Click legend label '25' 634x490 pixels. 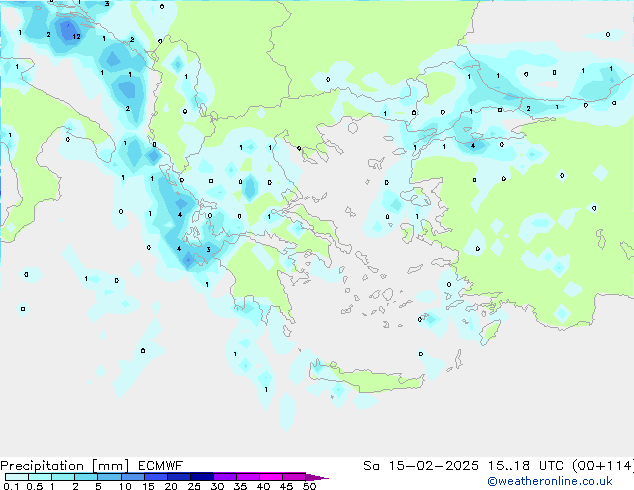(194, 486)
